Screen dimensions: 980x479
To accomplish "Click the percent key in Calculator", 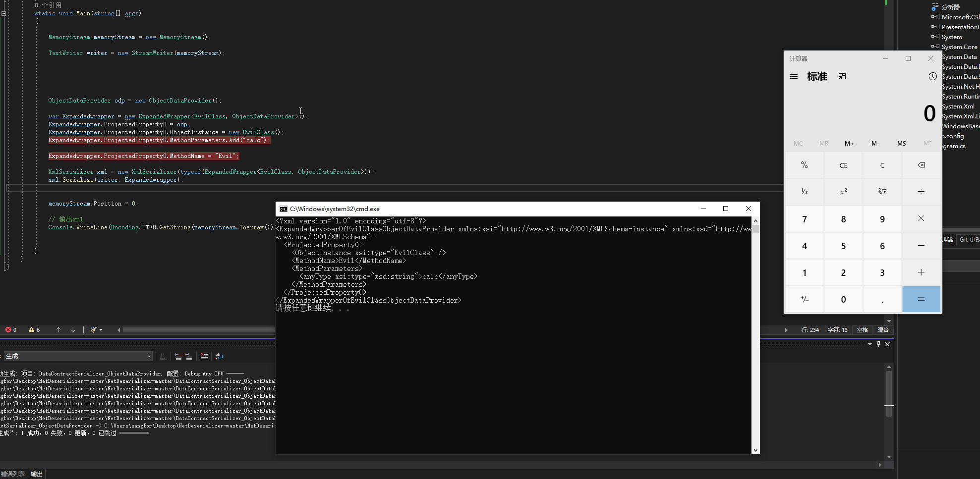I will click(805, 165).
